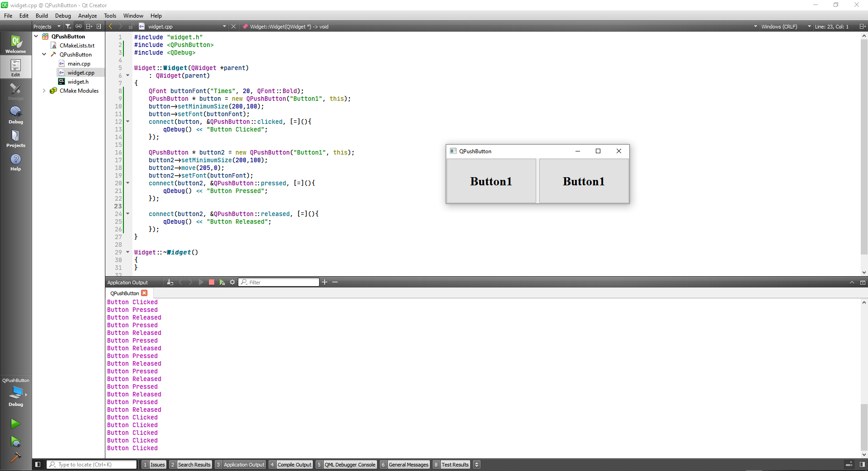Attach debugger to running application

pyautogui.click(x=222, y=282)
